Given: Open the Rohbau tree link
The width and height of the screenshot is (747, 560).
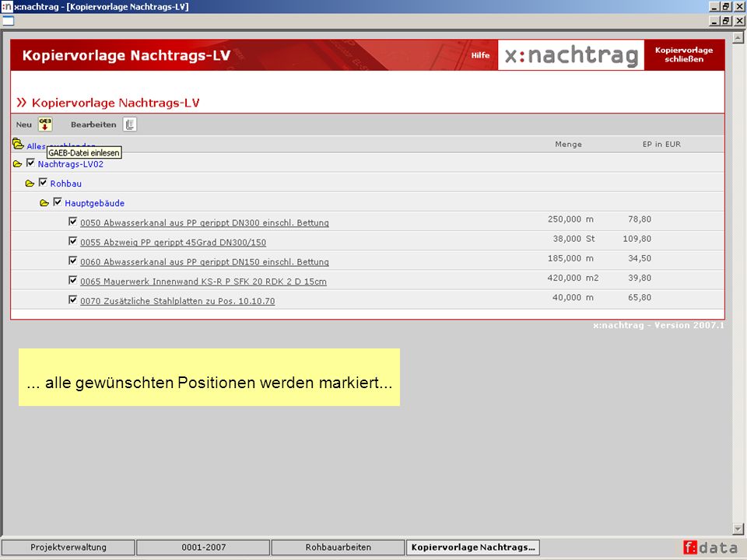Looking at the screenshot, I should 65,184.
